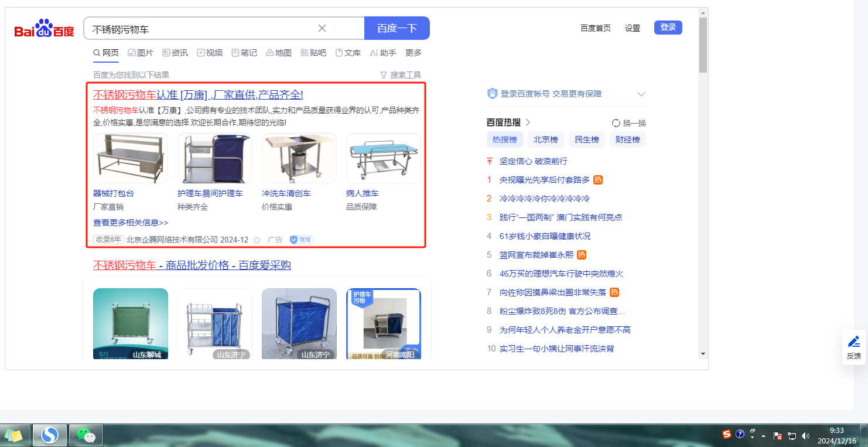The image size is (868, 447).
Task: Open the 器械打包台 product link
Action: pyautogui.click(x=114, y=193)
